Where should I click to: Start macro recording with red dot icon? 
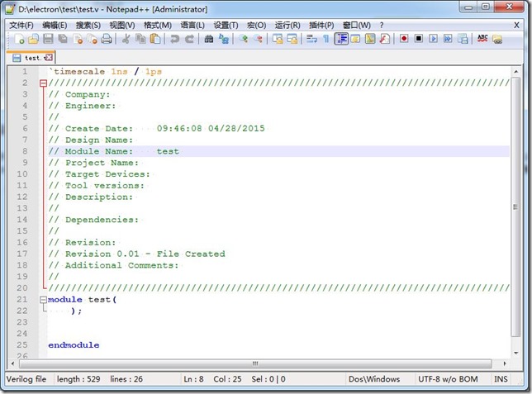click(404, 39)
